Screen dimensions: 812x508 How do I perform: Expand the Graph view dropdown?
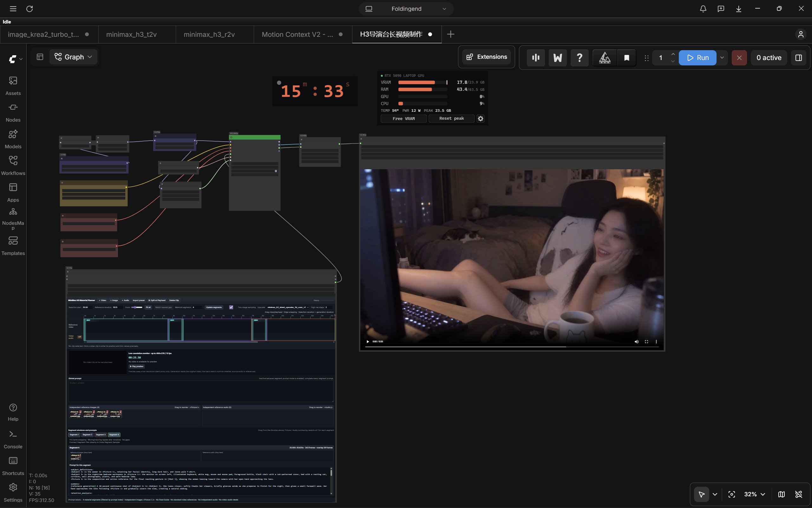[74, 57]
